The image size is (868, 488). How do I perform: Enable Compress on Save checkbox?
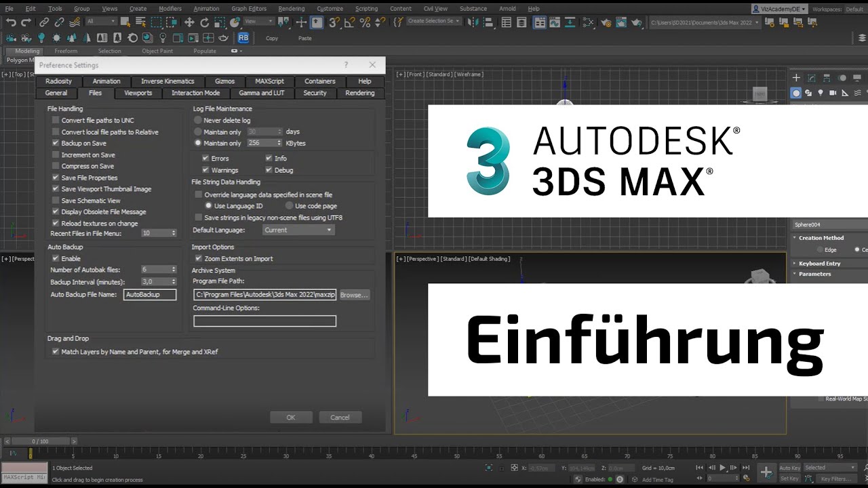coord(56,166)
